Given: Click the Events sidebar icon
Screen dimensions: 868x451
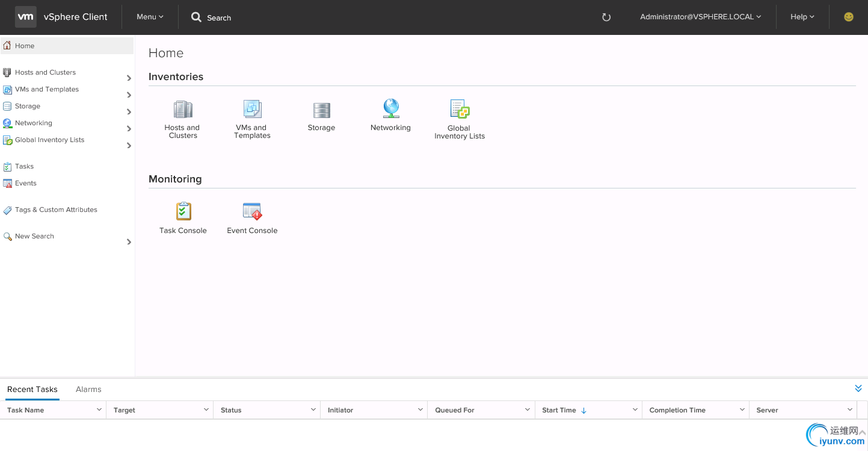Looking at the screenshot, I should (x=7, y=183).
